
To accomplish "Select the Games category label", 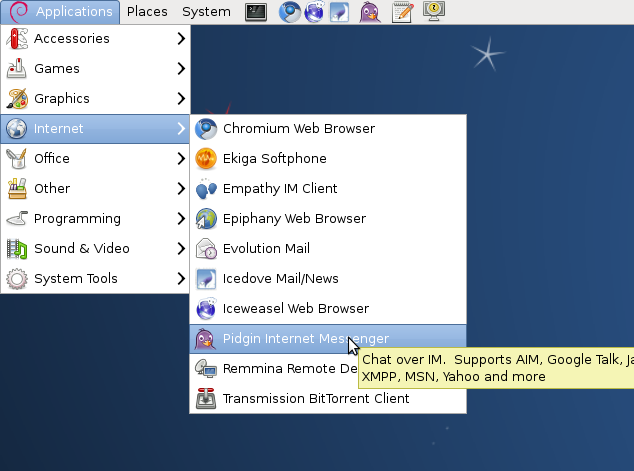I will click(x=57, y=68).
